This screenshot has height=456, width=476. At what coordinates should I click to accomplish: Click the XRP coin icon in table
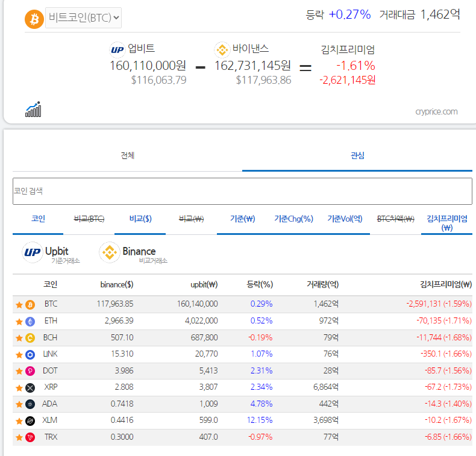(x=30, y=388)
